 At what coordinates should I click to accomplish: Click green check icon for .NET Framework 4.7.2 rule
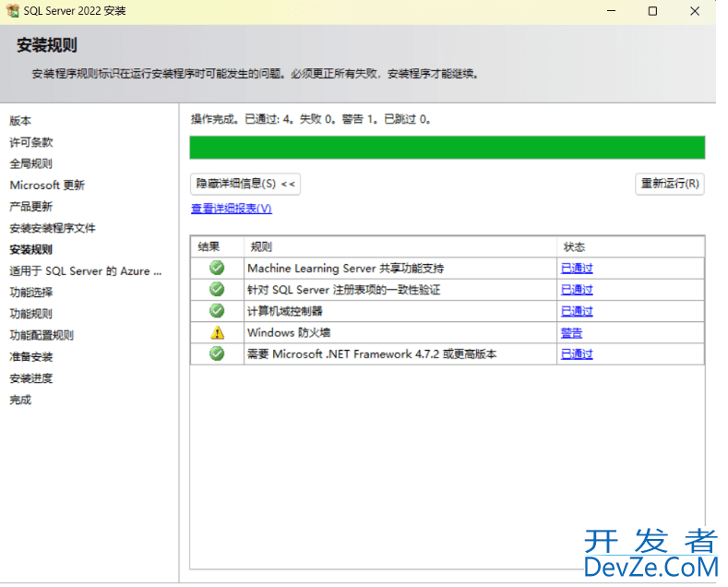(x=217, y=353)
